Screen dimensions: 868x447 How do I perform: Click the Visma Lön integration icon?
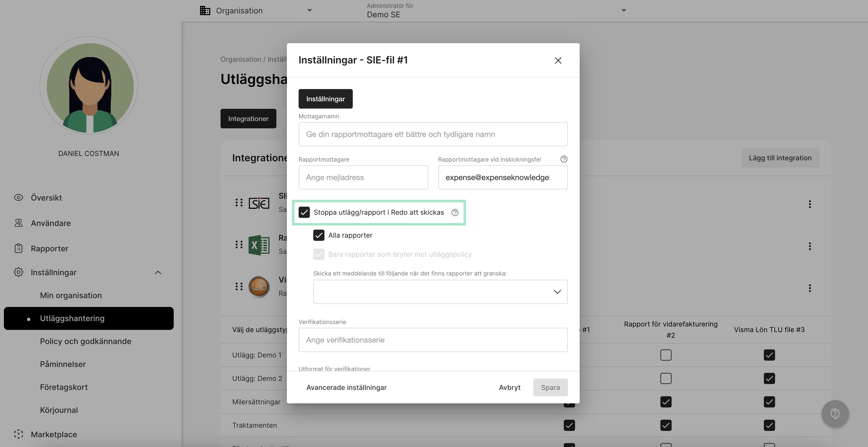pyautogui.click(x=259, y=287)
